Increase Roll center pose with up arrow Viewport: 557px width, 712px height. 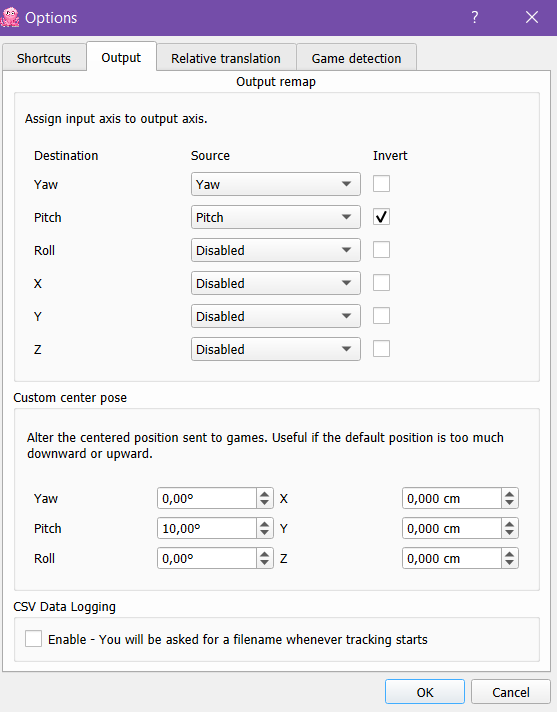tap(265, 554)
